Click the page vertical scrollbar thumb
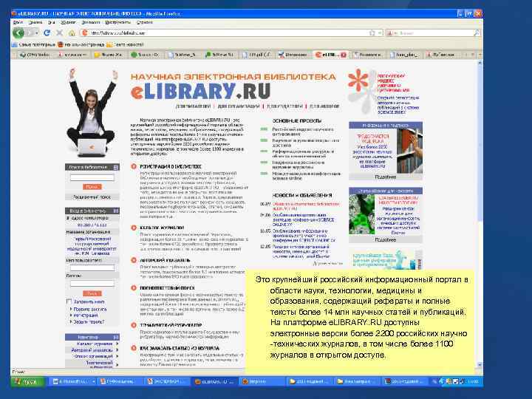This screenshot has width=532, height=399. point(480,143)
